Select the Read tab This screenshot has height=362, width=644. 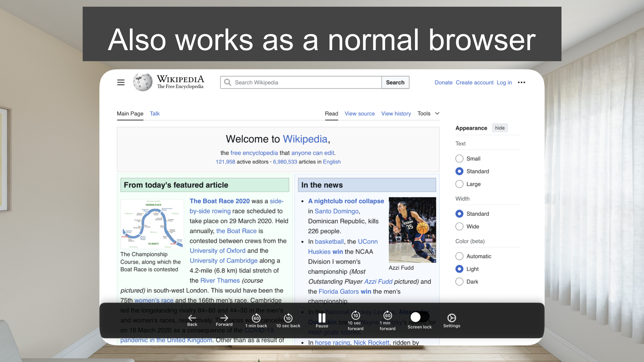[x=331, y=114]
